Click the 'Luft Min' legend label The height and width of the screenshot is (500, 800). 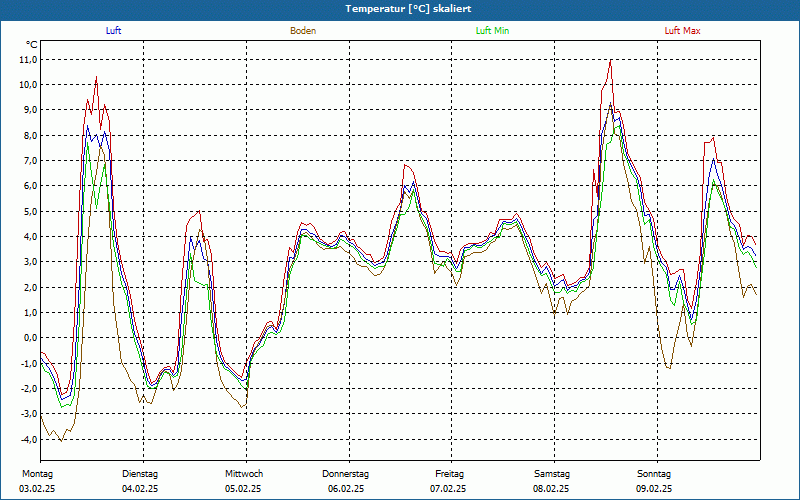point(492,31)
